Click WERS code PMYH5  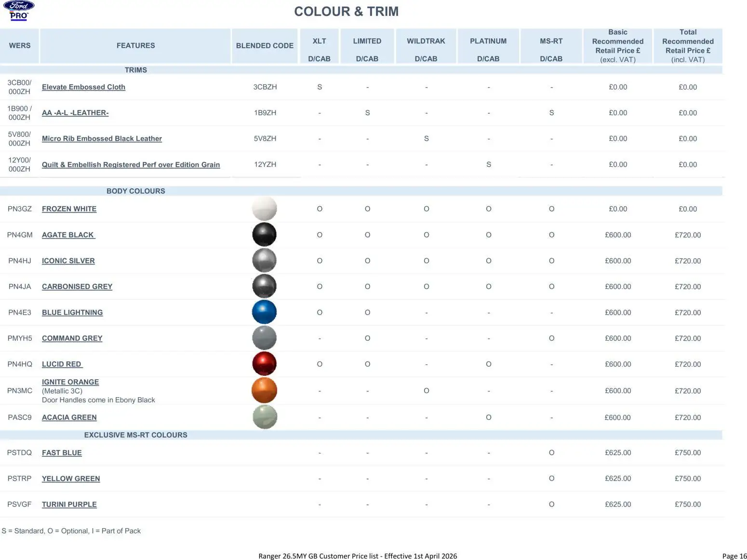point(20,338)
